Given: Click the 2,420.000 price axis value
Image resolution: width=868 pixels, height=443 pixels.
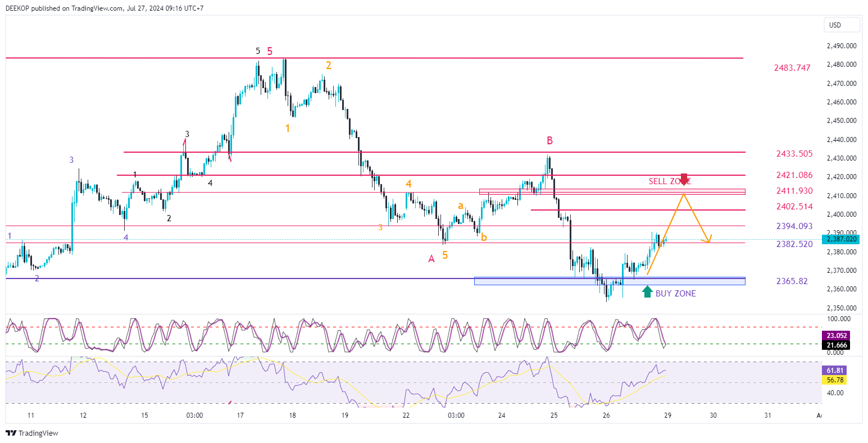Looking at the screenshot, I should pyautogui.click(x=842, y=177).
